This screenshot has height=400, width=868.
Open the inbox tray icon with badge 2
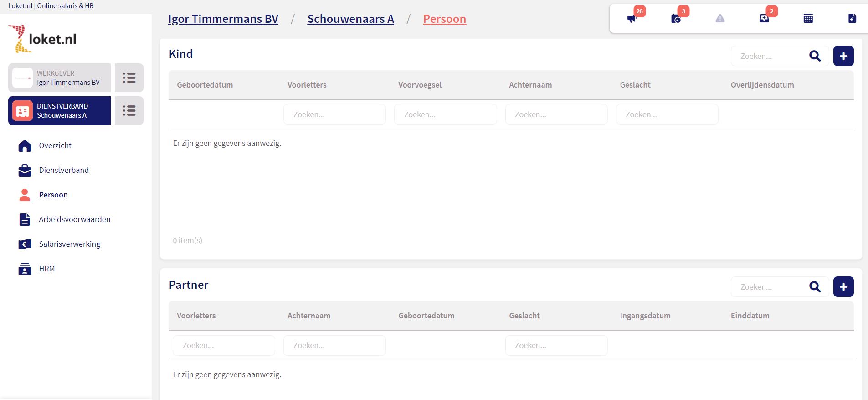coord(764,18)
